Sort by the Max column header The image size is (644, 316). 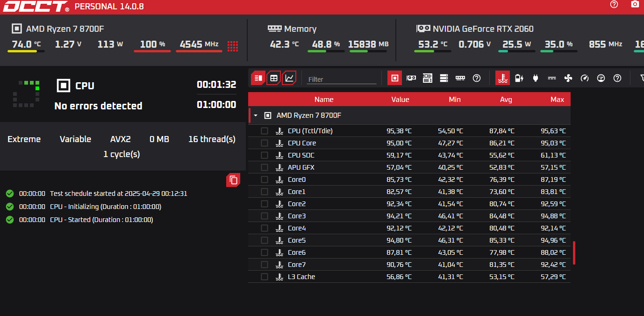(557, 99)
